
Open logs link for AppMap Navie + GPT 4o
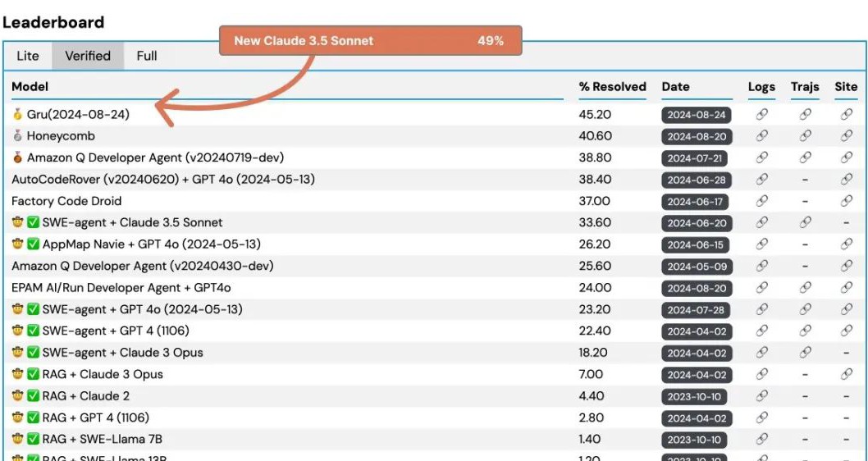[x=762, y=244]
